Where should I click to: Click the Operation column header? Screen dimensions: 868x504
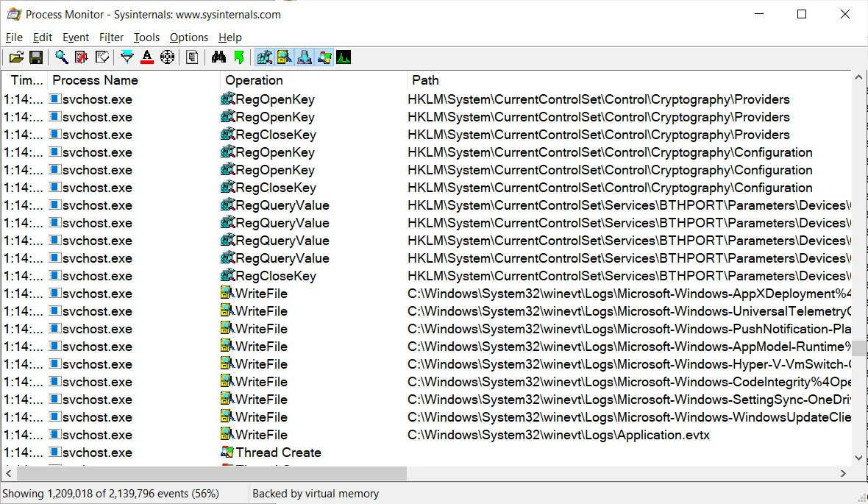(x=313, y=80)
